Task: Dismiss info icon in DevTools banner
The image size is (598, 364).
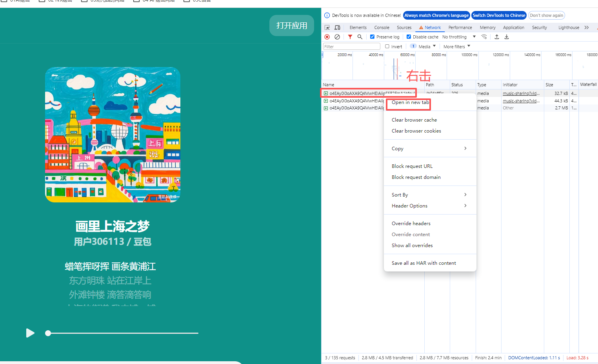Action: tap(327, 15)
